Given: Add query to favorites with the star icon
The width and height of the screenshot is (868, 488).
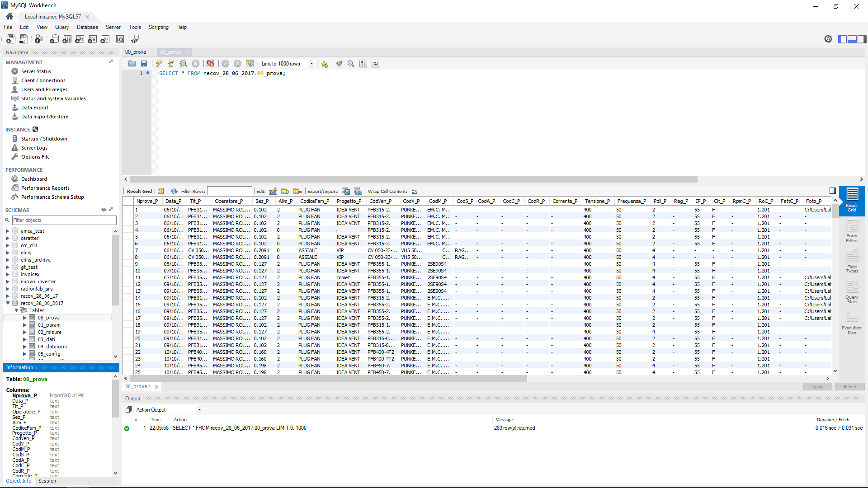Looking at the screenshot, I should (x=324, y=64).
